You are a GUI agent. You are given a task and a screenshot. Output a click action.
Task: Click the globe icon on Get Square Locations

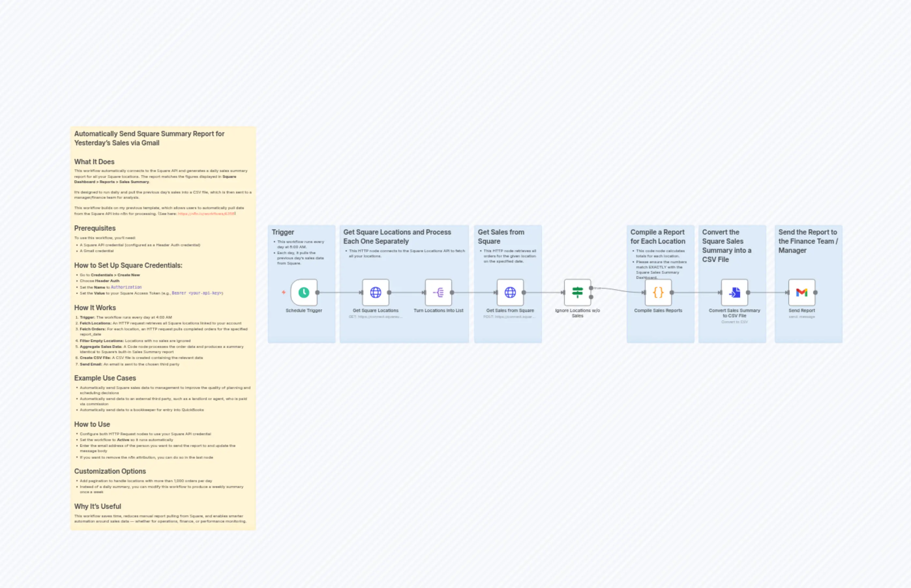[375, 292]
